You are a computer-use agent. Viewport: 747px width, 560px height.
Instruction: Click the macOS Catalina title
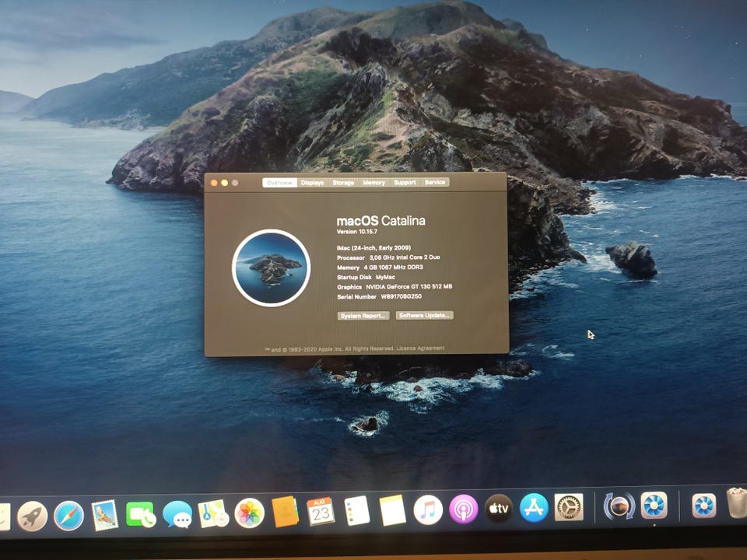click(x=381, y=220)
